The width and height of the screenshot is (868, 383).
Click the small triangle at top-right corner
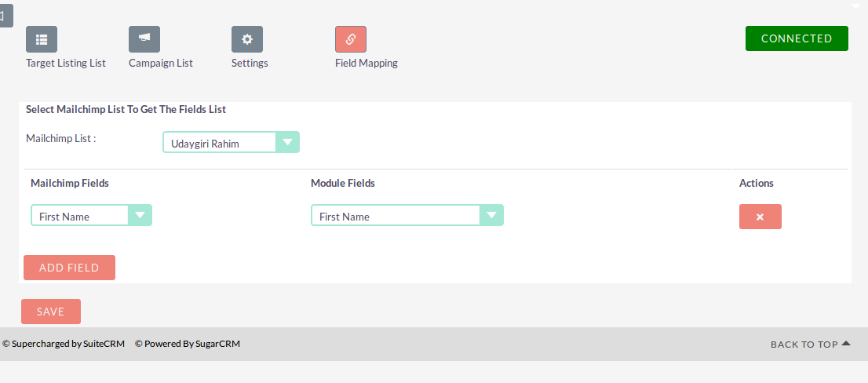pyautogui.click(x=855, y=6)
